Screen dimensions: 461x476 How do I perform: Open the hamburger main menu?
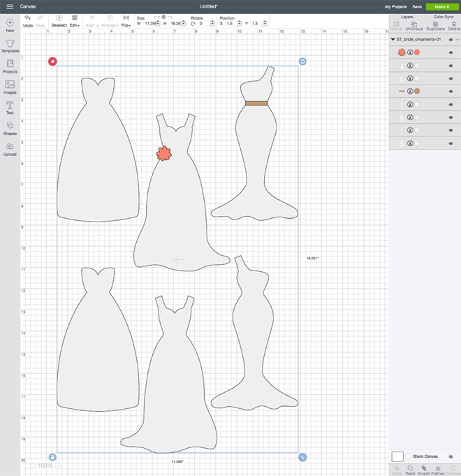[10, 6]
